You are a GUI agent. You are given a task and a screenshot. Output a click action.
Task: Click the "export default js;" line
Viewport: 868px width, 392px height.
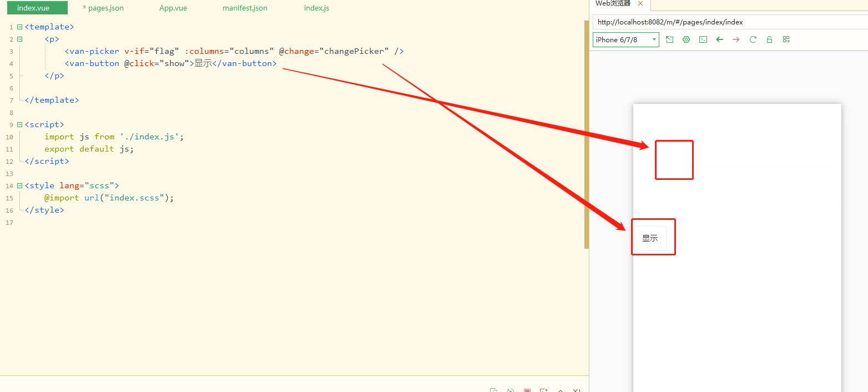[89, 149]
